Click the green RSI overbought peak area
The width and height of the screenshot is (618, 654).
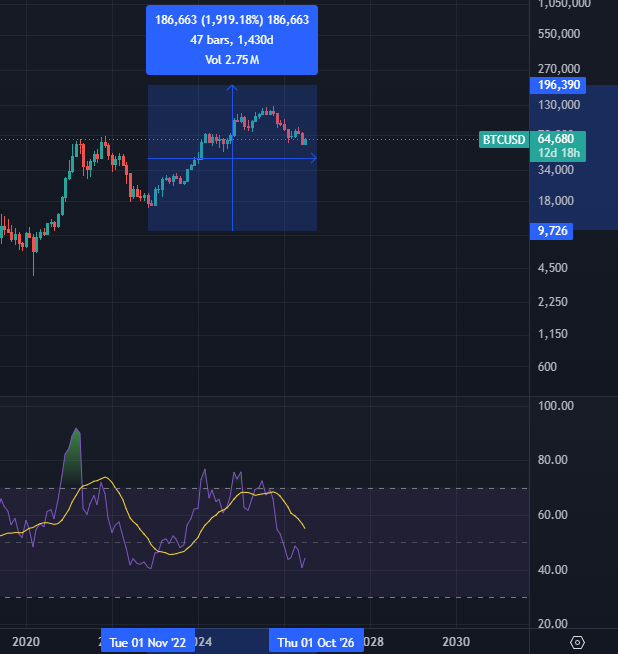click(73, 461)
